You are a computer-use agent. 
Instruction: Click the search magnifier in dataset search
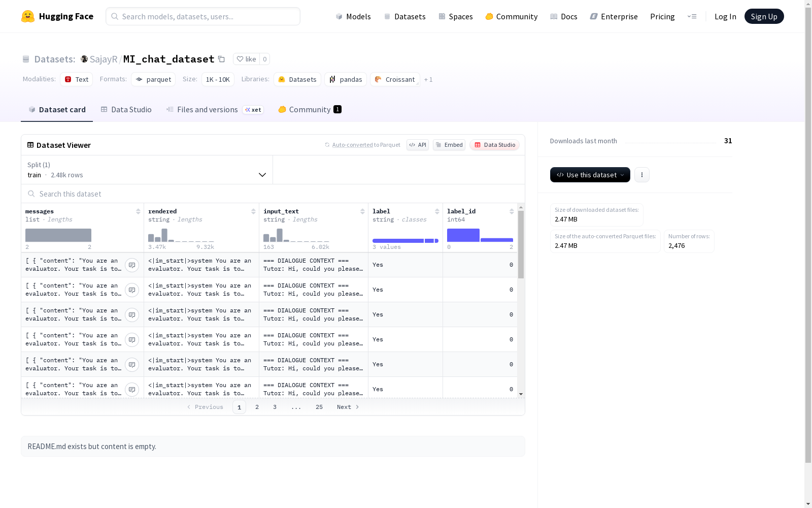coord(31,194)
